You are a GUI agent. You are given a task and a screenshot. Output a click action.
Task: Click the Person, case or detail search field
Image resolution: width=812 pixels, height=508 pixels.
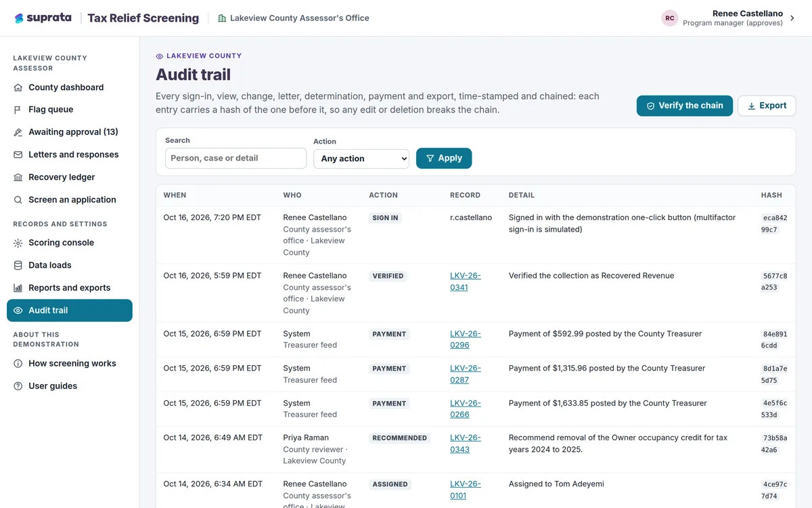click(x=235, y=158)
